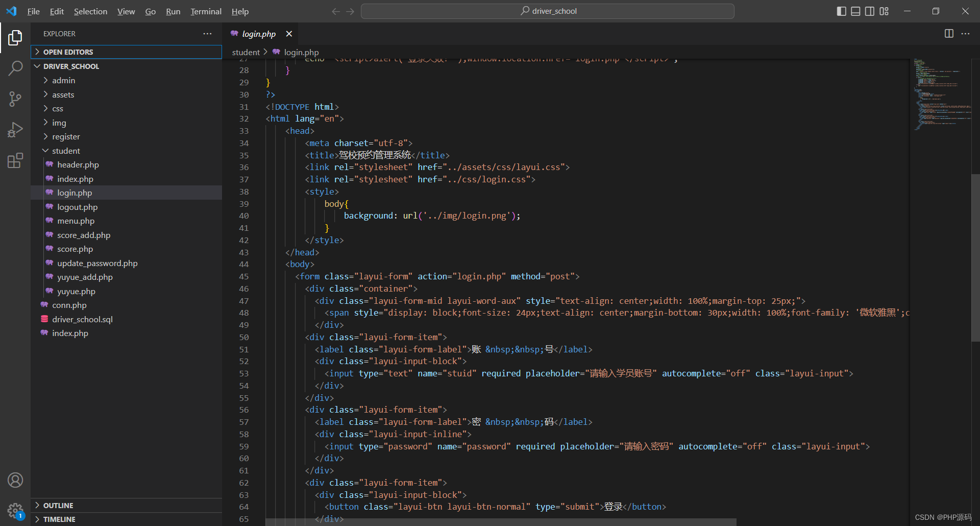Open the Extensions view icon

[x=15, y=160]
